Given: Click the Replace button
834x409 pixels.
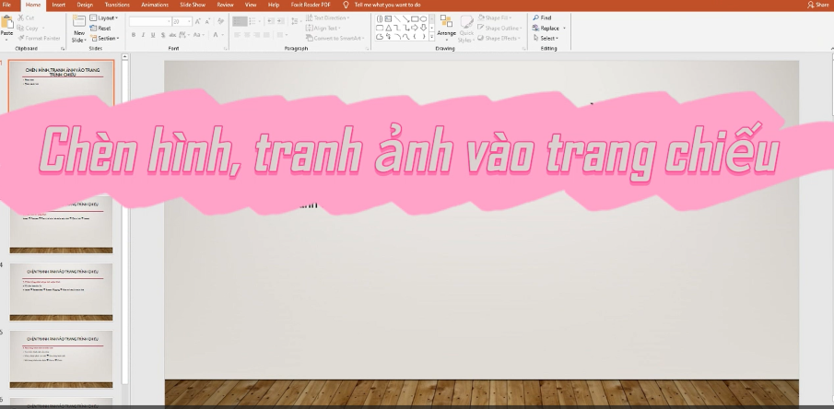Looking at the screenshot, I should 549,28.
